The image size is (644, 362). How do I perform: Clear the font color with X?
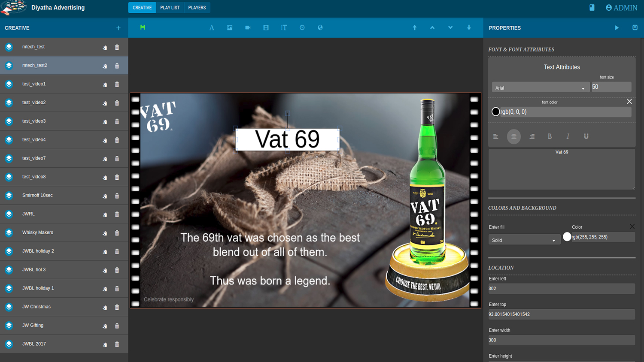[x=629, y=102]
